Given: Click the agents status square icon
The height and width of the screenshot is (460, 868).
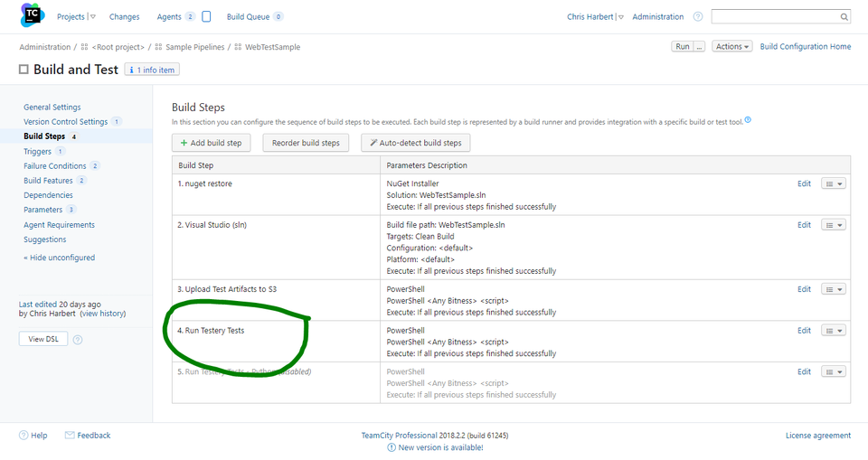Looking at the screenshot, I should [x=206, y=16].
